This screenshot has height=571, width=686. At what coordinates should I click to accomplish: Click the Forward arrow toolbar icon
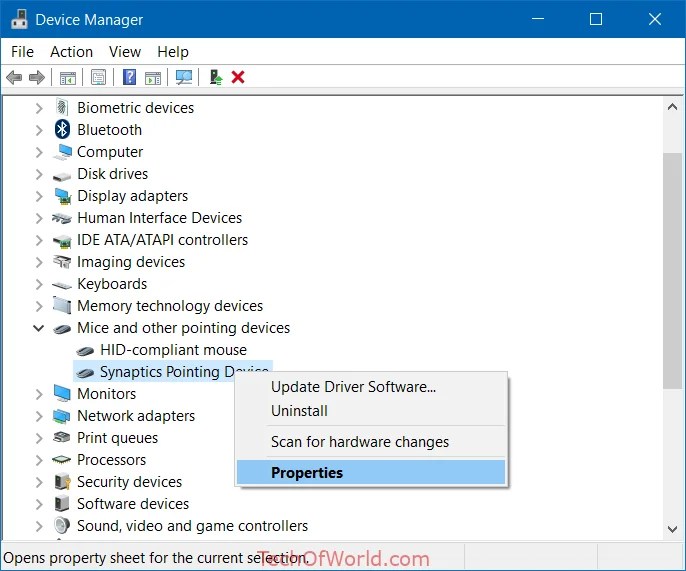pyautogui.click(x=37, y=78)
